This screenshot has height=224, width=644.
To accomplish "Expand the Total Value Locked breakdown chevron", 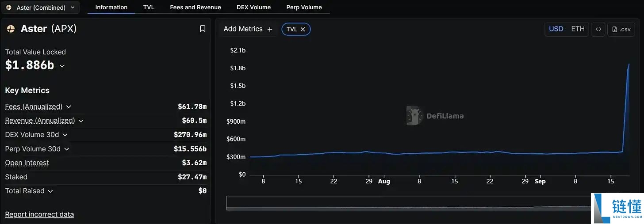I will 62,66.
